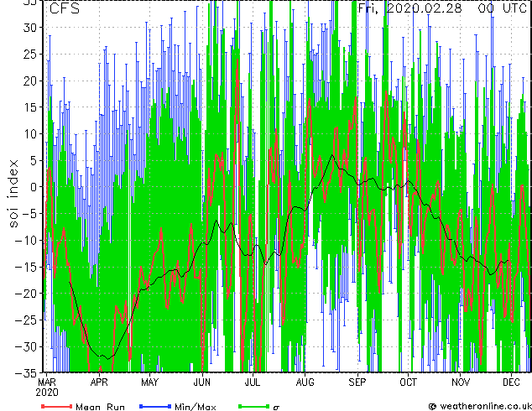
Task: Click the 00 UTC time label
Action: coord(502,8)
